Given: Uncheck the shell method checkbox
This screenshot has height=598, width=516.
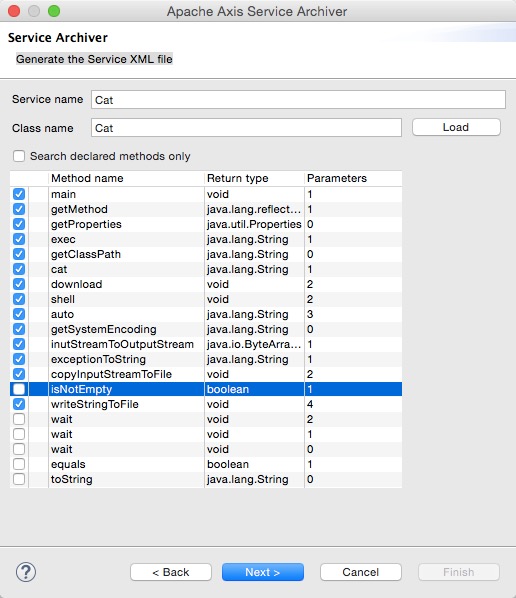Looking at the screenshot, I should pyautogui.click(x=19, y=299).
